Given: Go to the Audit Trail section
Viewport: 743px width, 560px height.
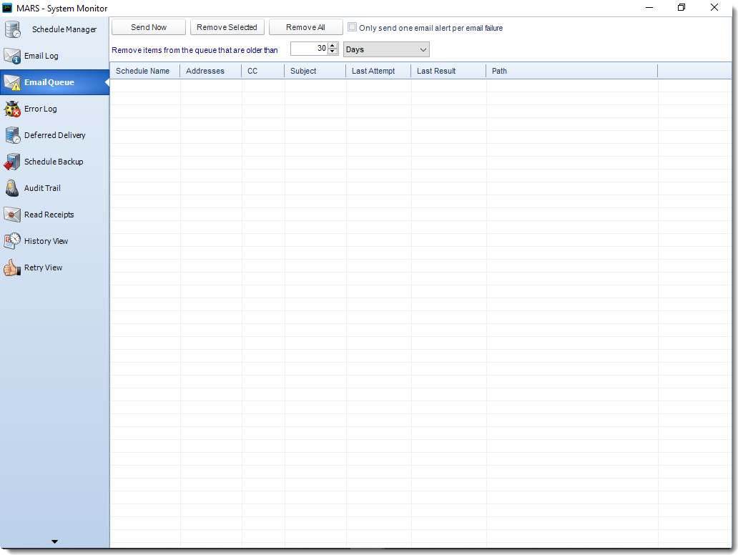Looking at the screenshot, I should point(42,189).
